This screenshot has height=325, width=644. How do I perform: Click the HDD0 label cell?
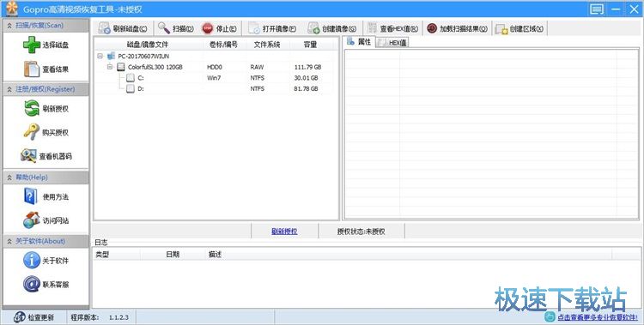[215, 67]
